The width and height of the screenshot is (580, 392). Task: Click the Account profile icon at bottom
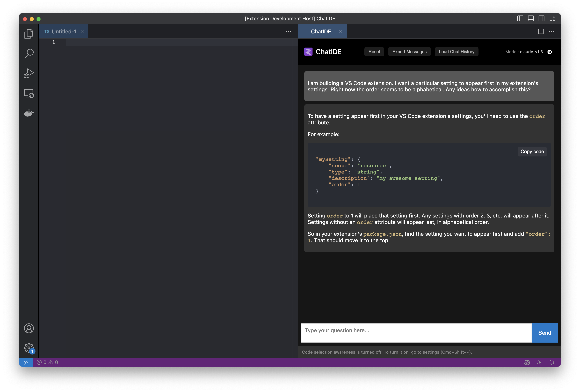tap(29, 328)
